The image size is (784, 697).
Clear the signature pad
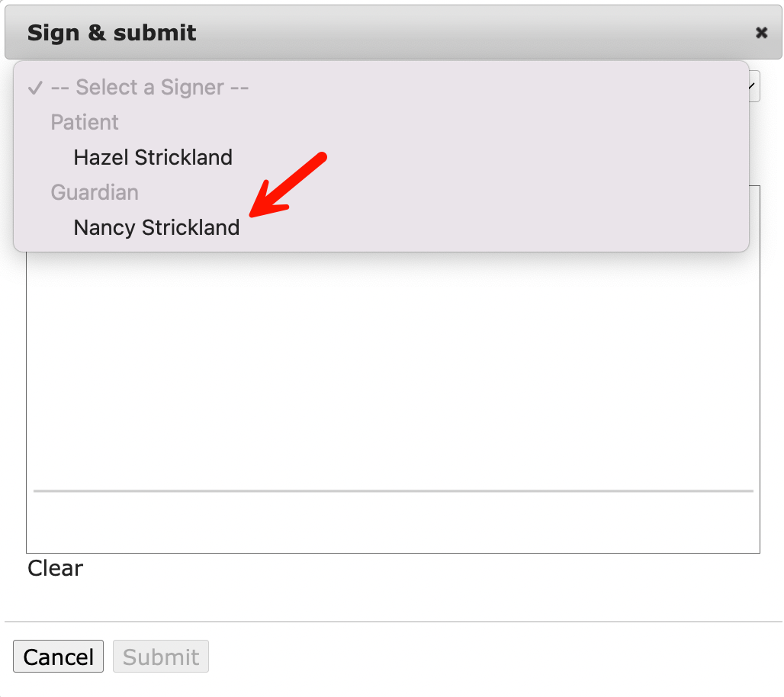point(55,568)
